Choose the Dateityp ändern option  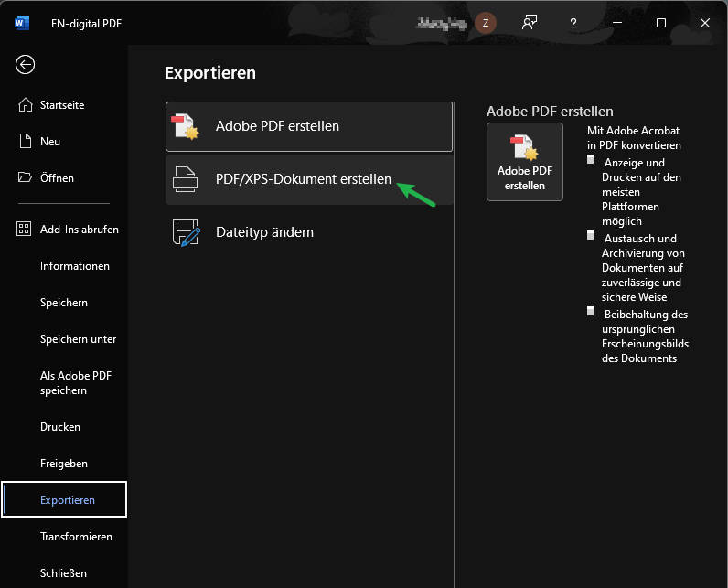point(309,232)
